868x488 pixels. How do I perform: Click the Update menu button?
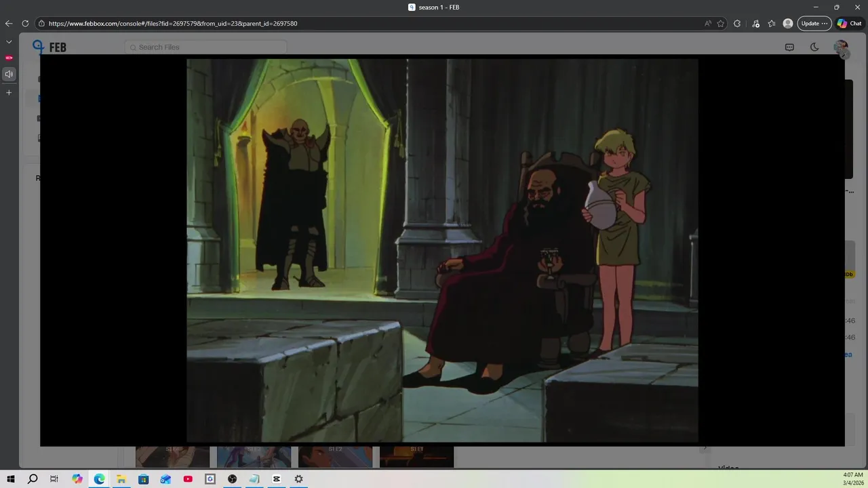pos(814,23)
